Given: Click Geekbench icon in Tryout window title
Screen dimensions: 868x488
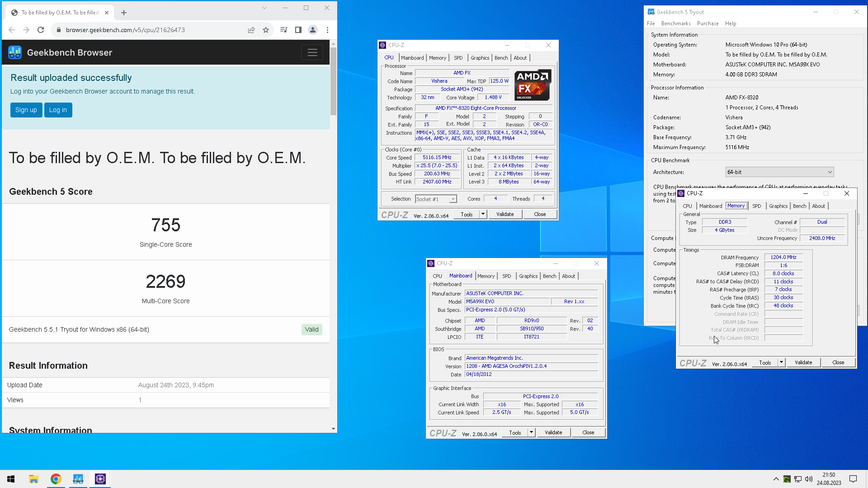Looking at the screenshot, I should 651,12.
